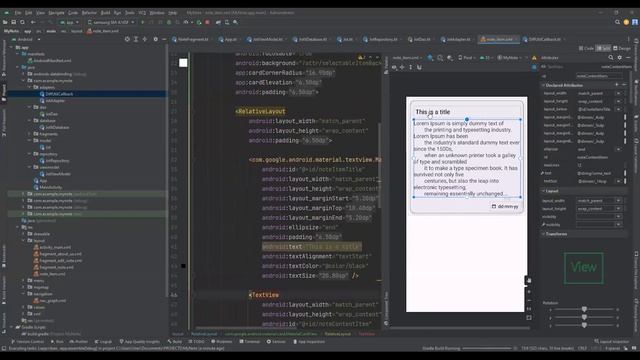The image size is (640, 360).
Task: Open the TODO tool window
Action: (x=197, y=342)
